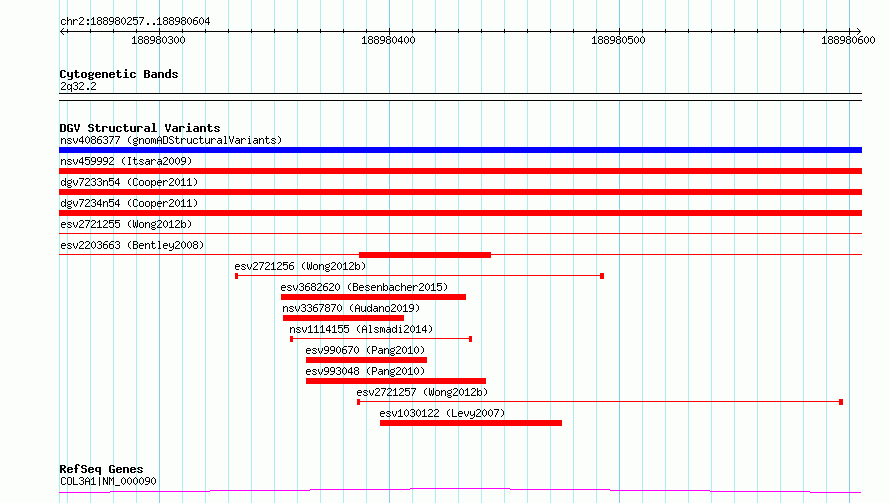The width and height of the screenshot is (890, 503).
Task: Click the chr2:188980257..188980604 coordinate text
Action: (135, 22)
